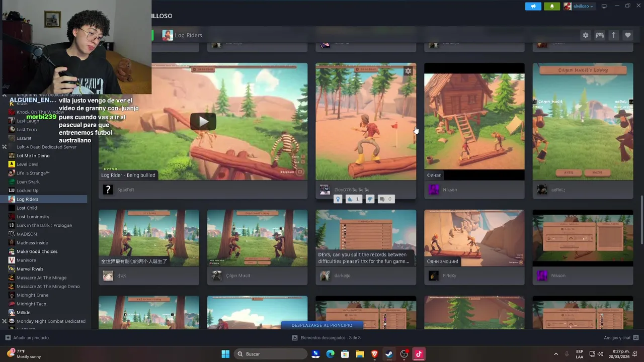Open Amigos y chat
This screenshot has height=362, width=644.
click(621, 338)
